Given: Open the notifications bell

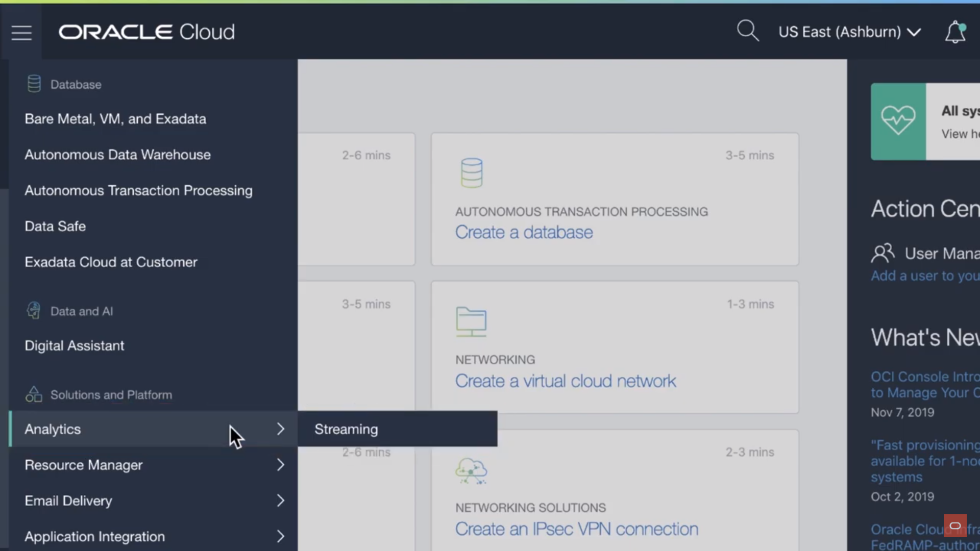Looking at the screenshot, I should [954, 32].
